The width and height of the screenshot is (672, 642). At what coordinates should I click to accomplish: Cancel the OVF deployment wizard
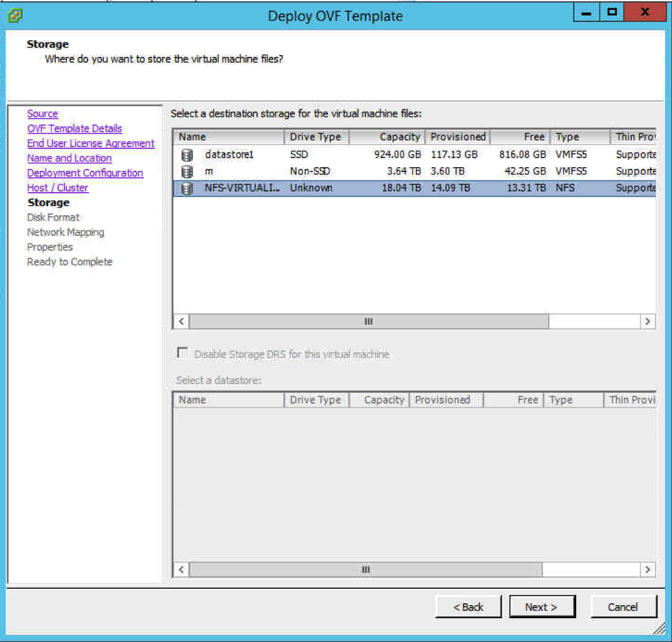(x=623, y=607)
